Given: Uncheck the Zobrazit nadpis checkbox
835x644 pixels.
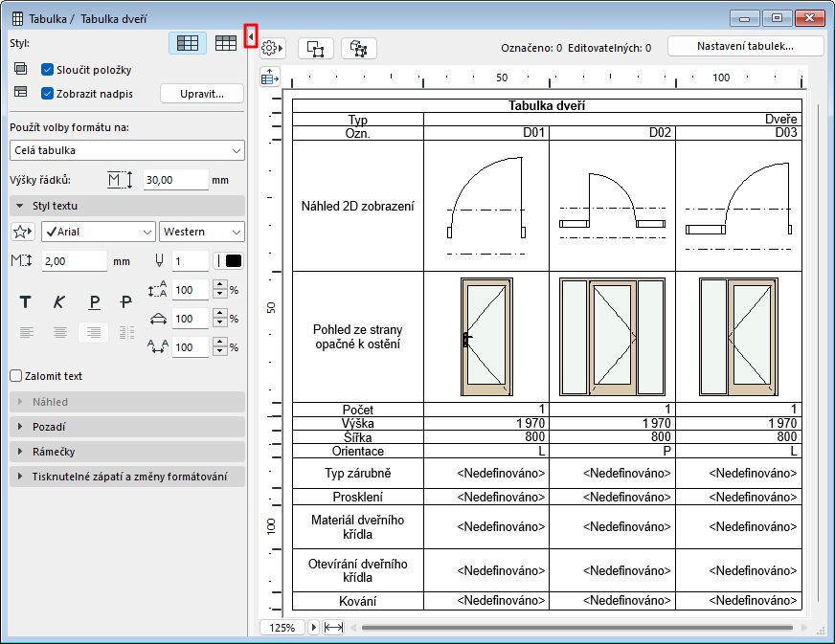Looking at the screenshot, I should pos(48,94).
